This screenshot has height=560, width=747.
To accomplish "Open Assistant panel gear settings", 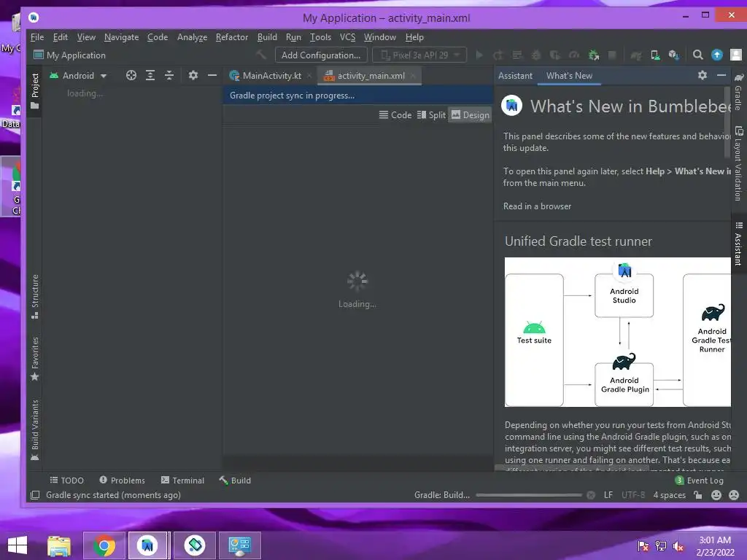I will pyautogui.click(x=703, y=75).
